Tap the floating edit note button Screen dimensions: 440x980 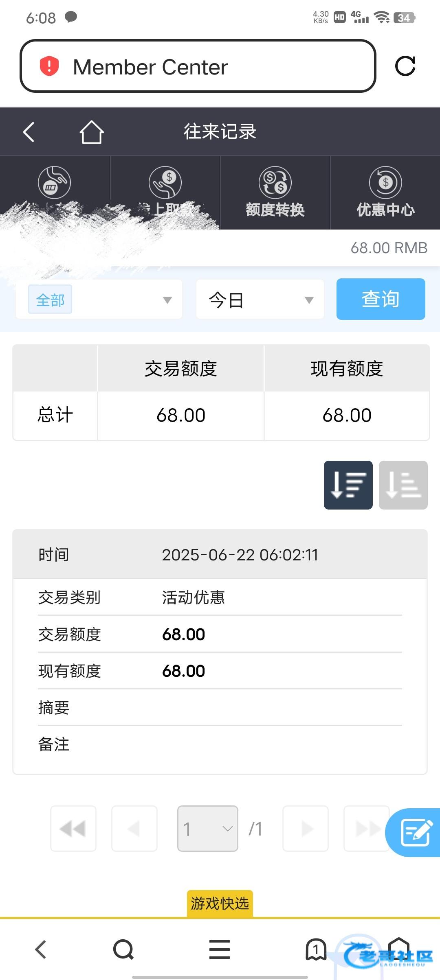tap(415, 832)
